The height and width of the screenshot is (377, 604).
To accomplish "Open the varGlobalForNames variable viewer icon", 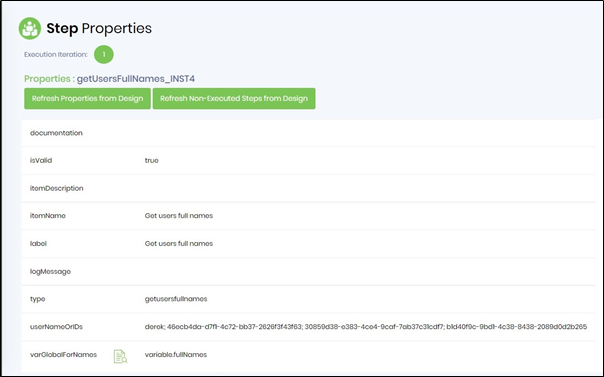I will coord(120,356).
